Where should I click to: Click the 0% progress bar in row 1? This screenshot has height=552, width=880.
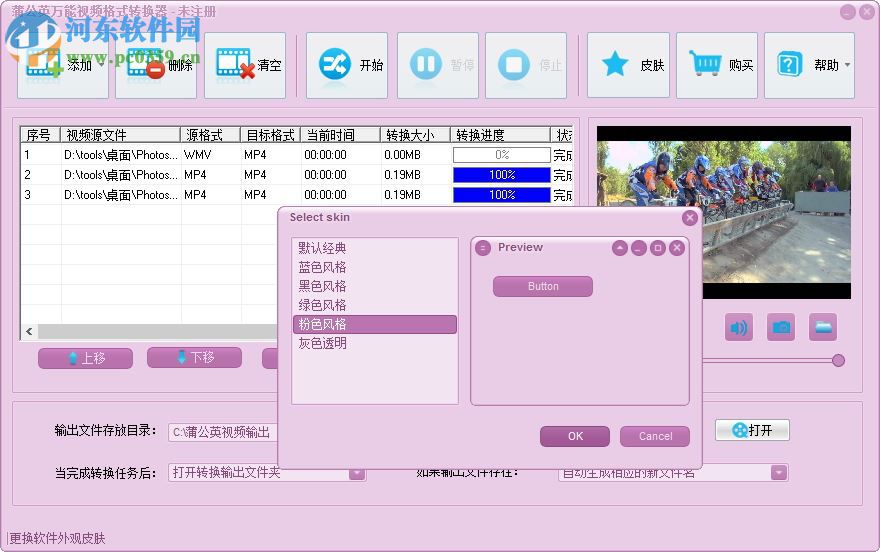(x=502, y=155)
